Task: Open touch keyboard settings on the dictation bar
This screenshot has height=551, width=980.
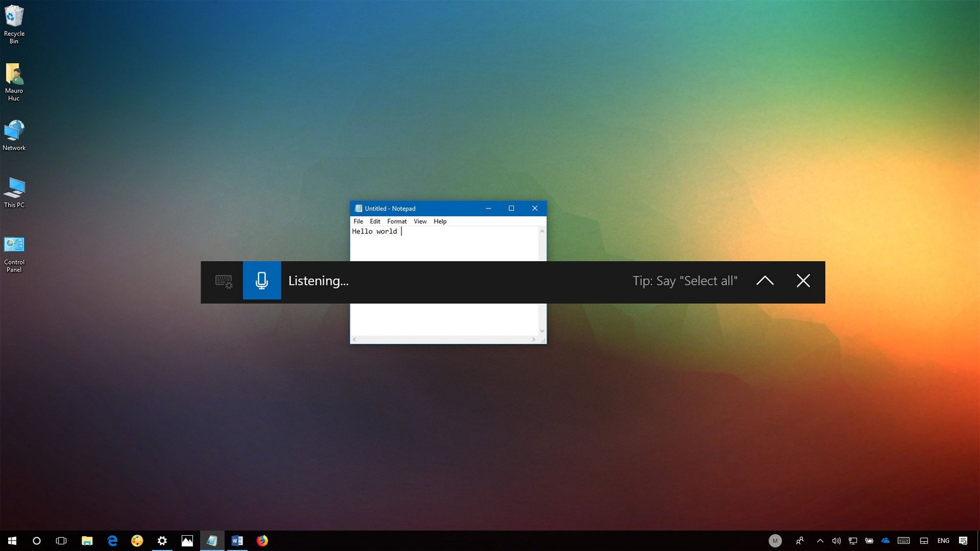Action: 224,281
